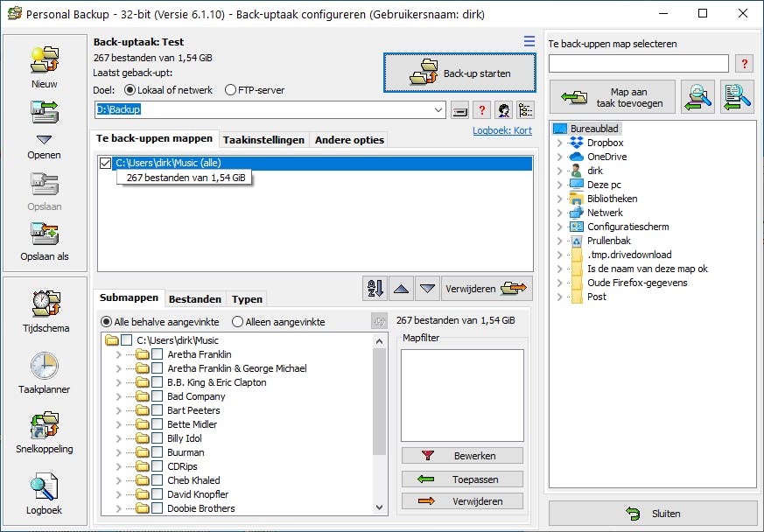Click the Sluiten button

(653, 514)
